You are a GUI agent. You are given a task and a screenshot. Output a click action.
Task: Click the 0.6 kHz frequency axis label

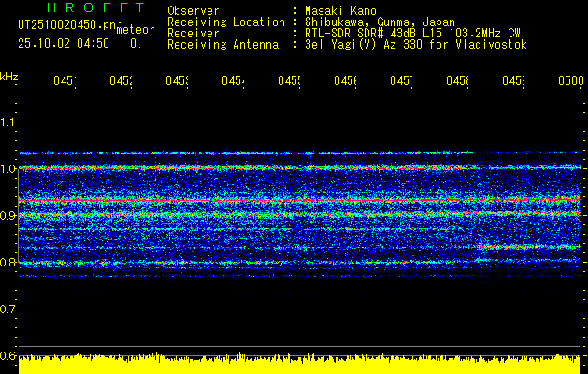click(x=7, y=355)
